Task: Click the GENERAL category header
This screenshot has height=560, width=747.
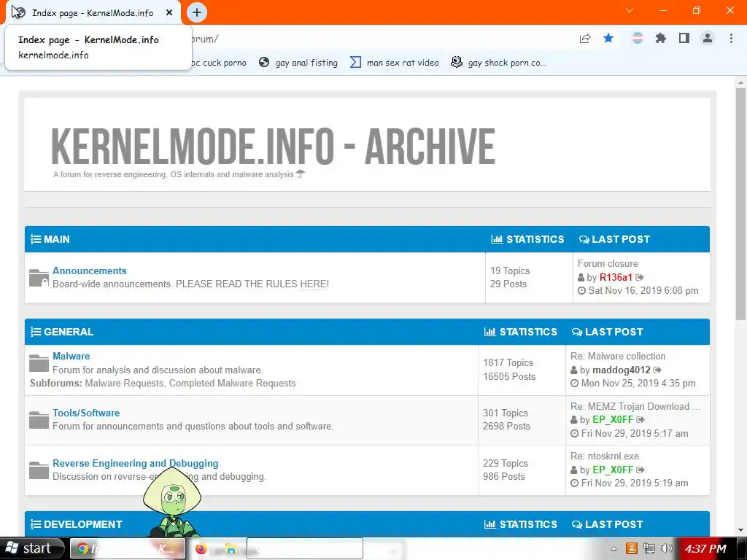Action: (x=68, y=332)
